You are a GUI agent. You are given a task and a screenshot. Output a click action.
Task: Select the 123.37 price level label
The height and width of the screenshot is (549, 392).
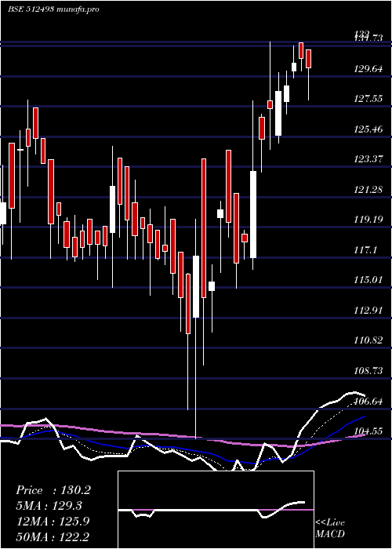pyautogui.click(x=368, y=159)
